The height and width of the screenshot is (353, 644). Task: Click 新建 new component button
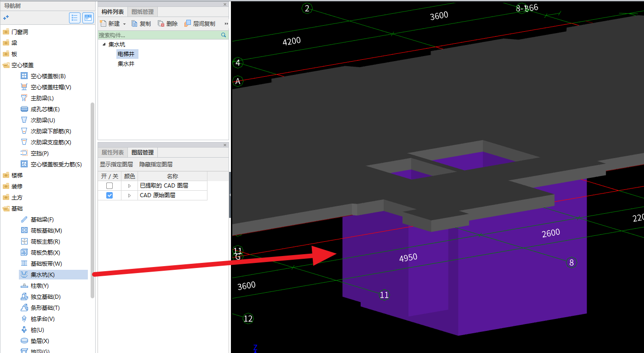110,23
